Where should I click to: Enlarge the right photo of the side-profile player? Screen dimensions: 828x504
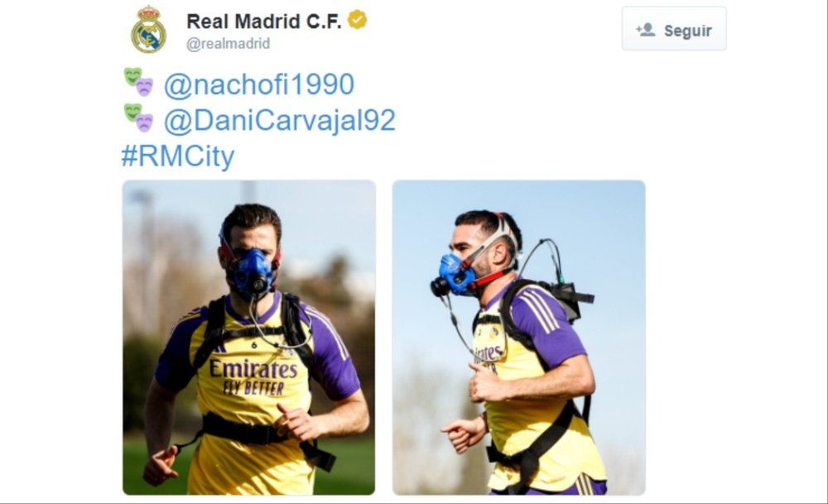(518, 338)
